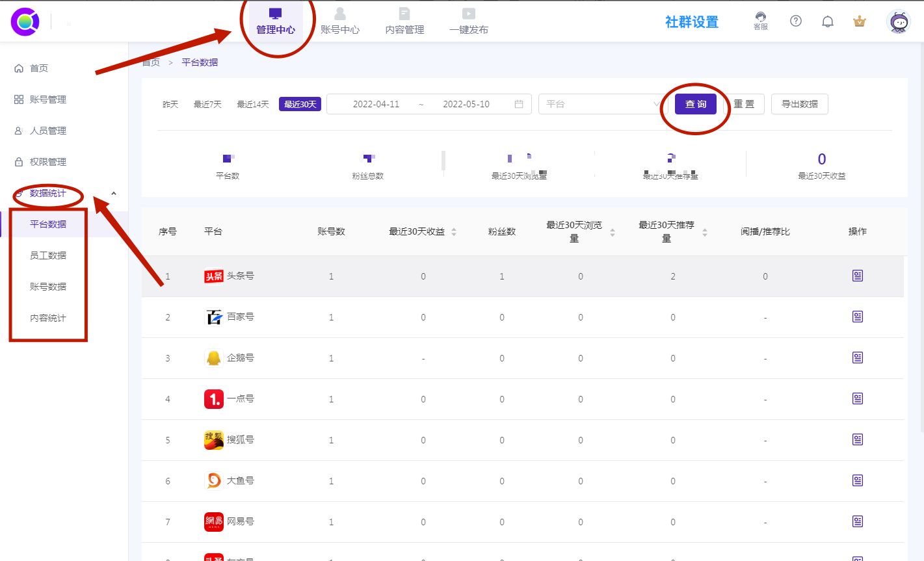Click the help question mark icon
Viewport: 924px width, 561px height.
(795, 21)
